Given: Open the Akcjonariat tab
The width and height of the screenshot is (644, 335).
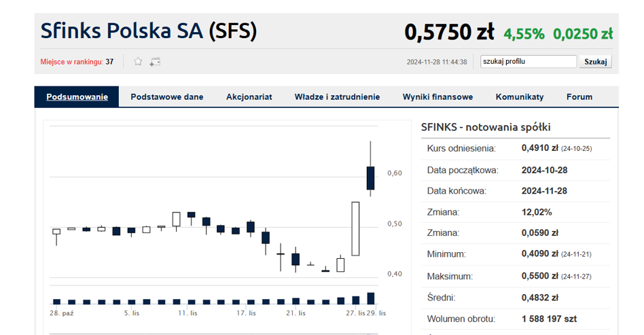Looking at the screenshot, I should tap(249, 97).
